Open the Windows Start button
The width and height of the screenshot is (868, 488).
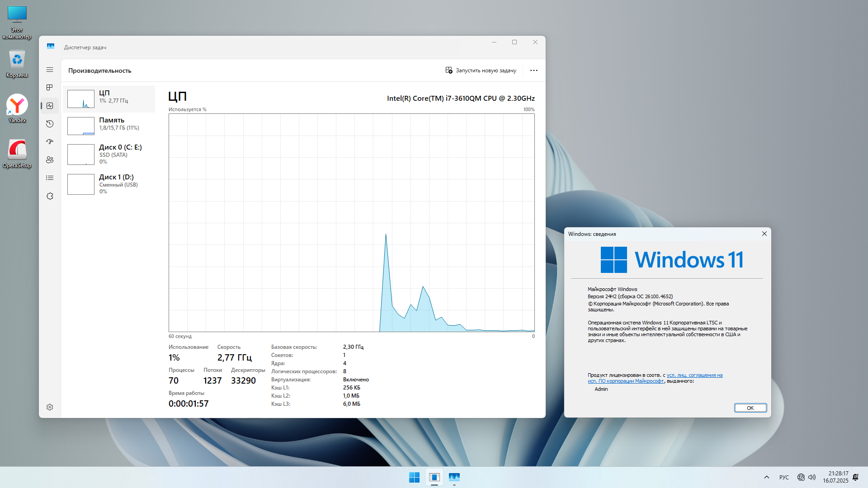click(x=414, y=477)
